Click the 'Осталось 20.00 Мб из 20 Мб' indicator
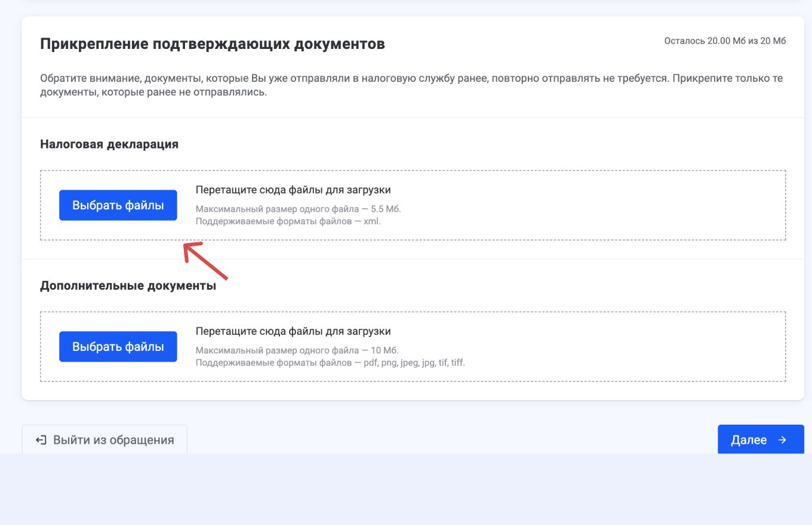Viewport: 812px width, 525px height. pyautogui.click(x=725, y=41)
